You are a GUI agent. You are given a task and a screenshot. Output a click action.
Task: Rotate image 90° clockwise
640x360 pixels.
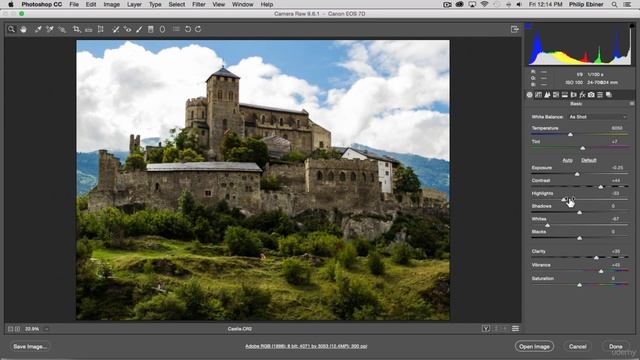(x=198, y=29)
